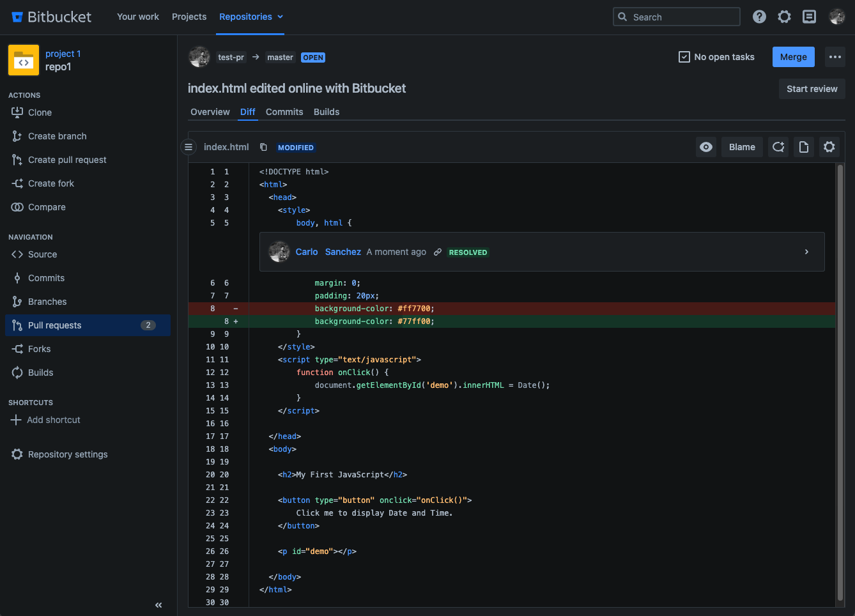Click the index.html file name
This screenshot has height=616, width=855.
click(226, 147)
